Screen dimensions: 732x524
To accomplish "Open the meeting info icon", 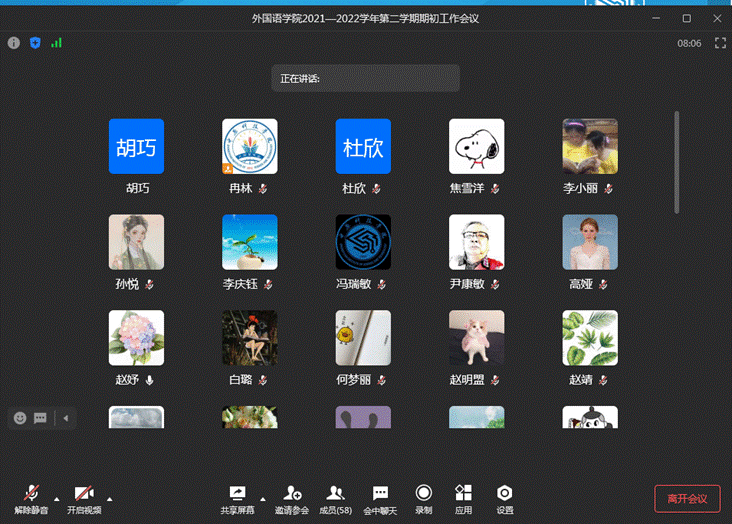I will tap(14, 43).
